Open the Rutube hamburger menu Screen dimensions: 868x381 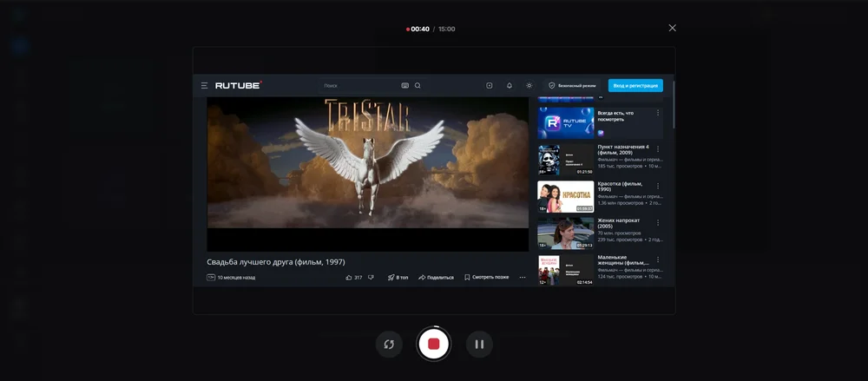click(205, 86)
